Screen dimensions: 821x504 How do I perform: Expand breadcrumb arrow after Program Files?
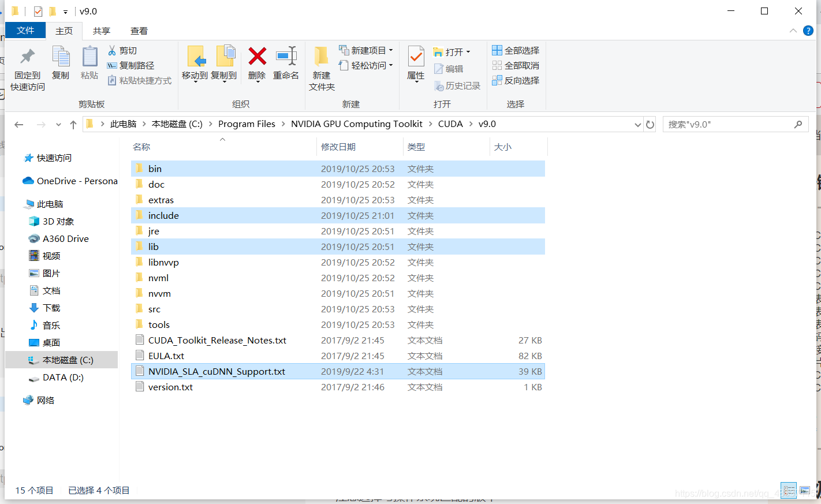click(x=283, y=124)
